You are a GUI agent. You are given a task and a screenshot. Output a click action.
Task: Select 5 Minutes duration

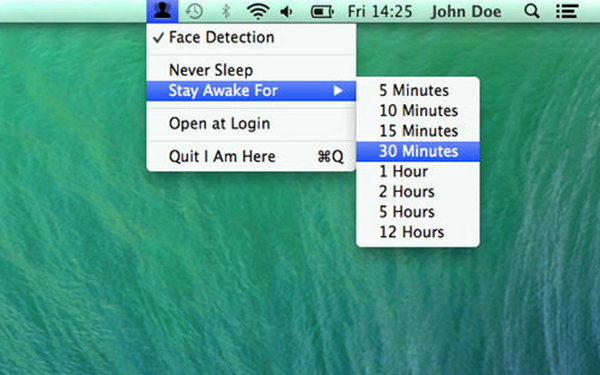pos(418,91)
